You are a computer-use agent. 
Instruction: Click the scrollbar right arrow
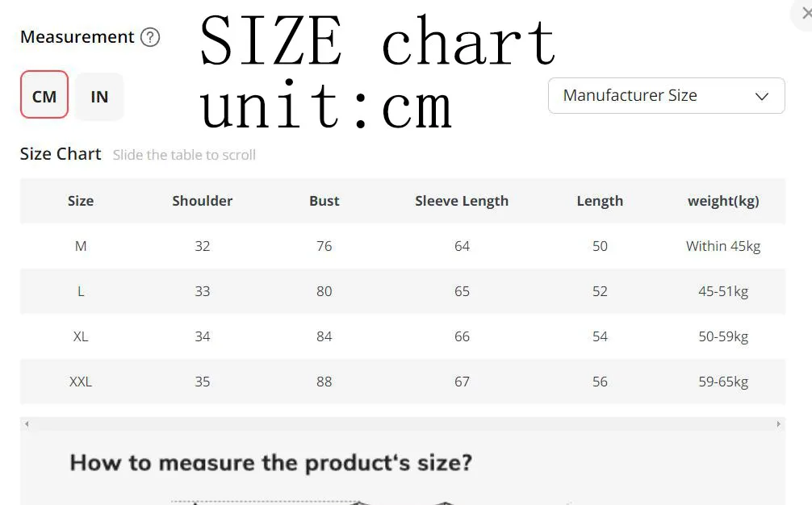(778, 424)
